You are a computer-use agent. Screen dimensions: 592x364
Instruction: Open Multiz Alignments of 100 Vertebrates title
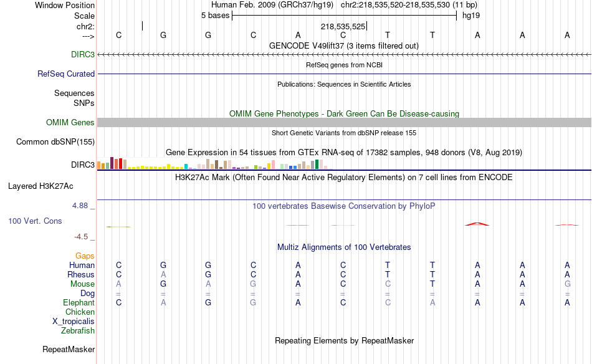click(x=344, y=247)
